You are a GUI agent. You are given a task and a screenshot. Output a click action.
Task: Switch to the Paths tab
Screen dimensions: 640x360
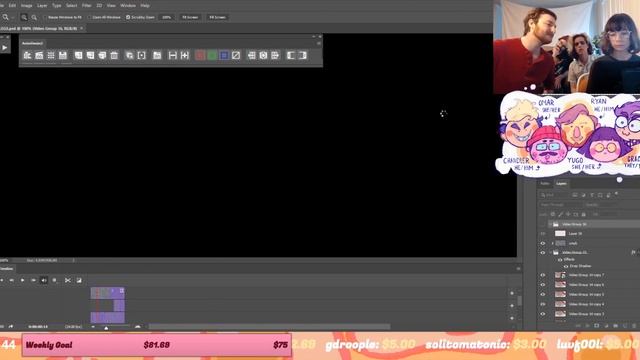click(545, 184)
